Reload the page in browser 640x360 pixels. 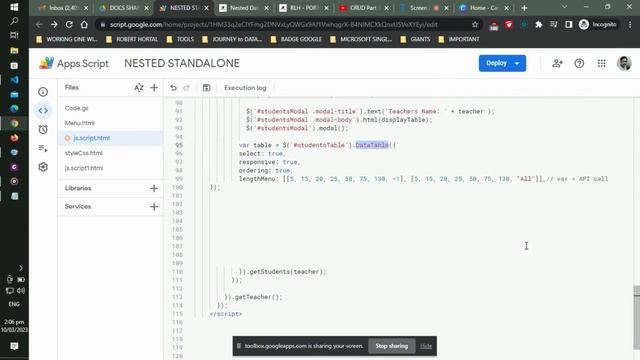click(x=69, y=24)
